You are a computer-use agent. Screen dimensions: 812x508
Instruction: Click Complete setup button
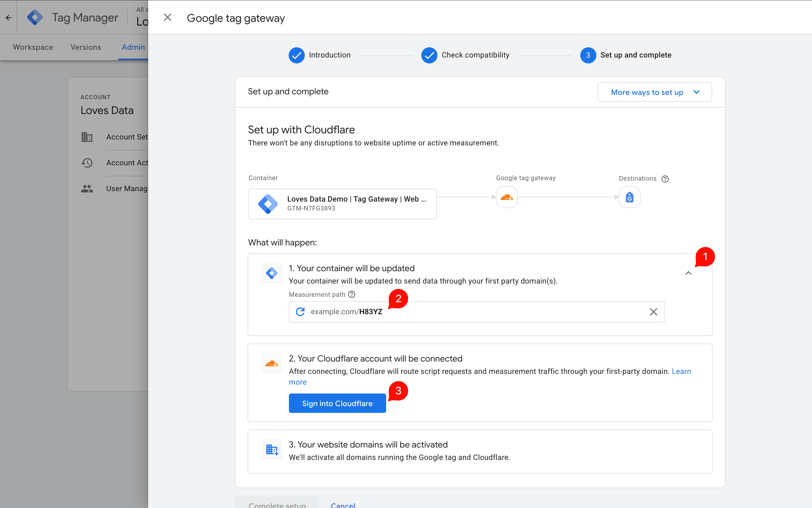tap(277, 503)
